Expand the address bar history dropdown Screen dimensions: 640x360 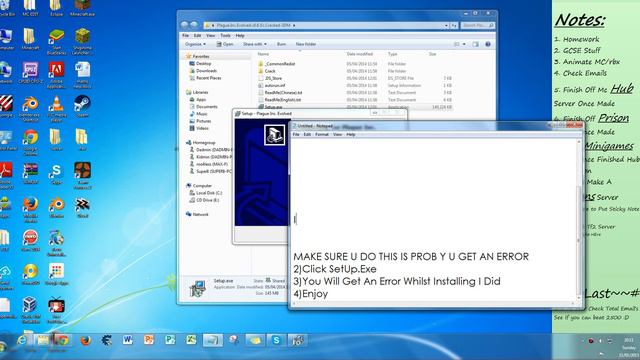point(446,25)
